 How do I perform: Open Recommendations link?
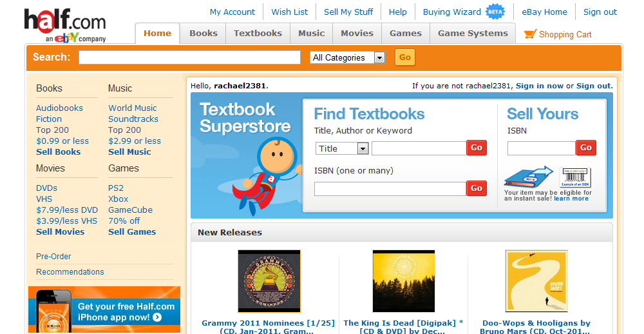(70, 272)
